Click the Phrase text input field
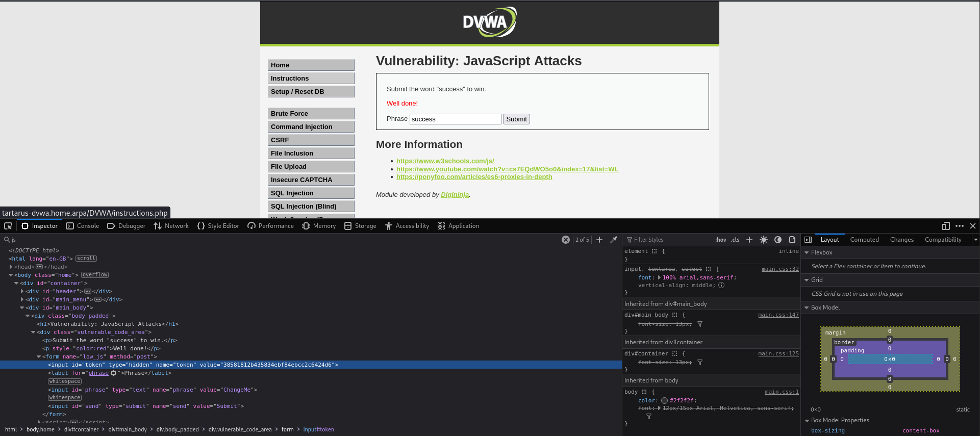This screenshot has height=436, width=980. tap(455, 119)
